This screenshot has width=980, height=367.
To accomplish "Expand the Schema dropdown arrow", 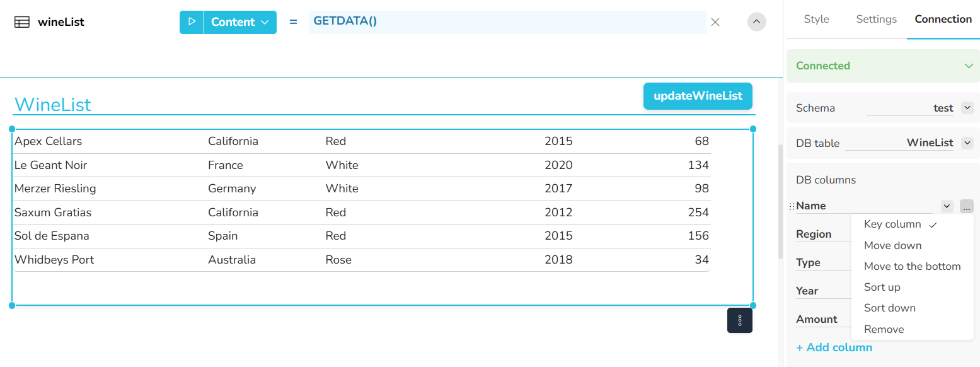I will (x=967, y=108).
